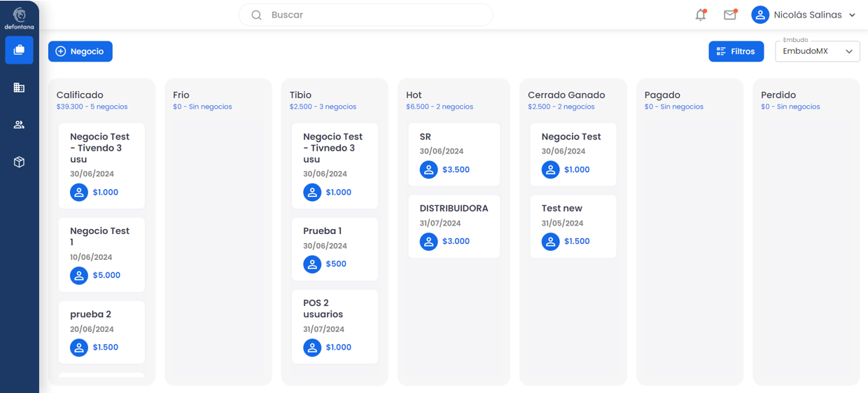Expand the Nicolás Salinas user menu chevron

[x=852, y=15]
